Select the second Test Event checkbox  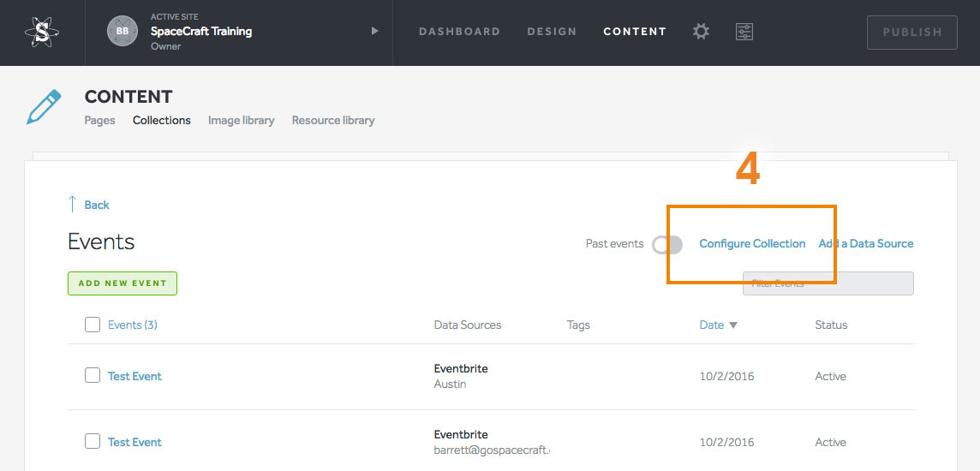[x=93, y=441]
